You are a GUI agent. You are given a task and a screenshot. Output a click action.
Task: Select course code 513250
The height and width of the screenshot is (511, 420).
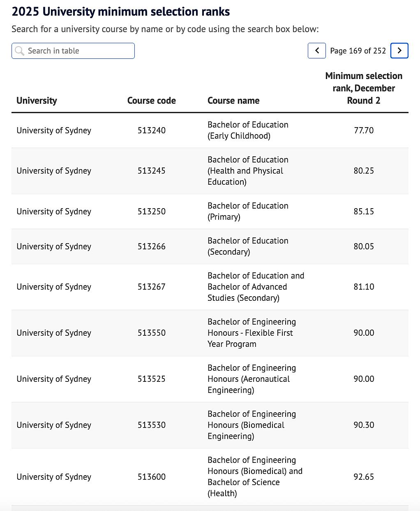coord(152,211)
